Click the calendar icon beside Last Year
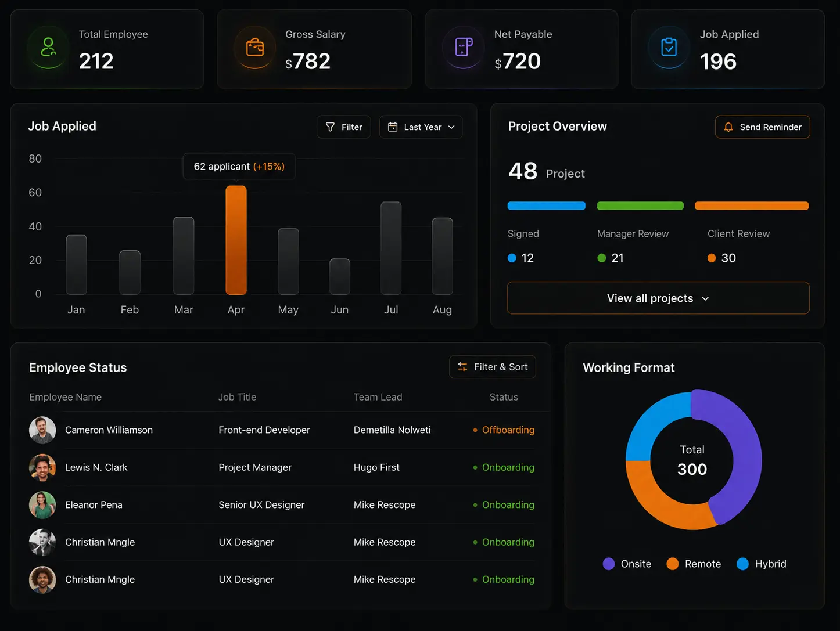Viewport: 840px width, 631px height. [393, 127]
